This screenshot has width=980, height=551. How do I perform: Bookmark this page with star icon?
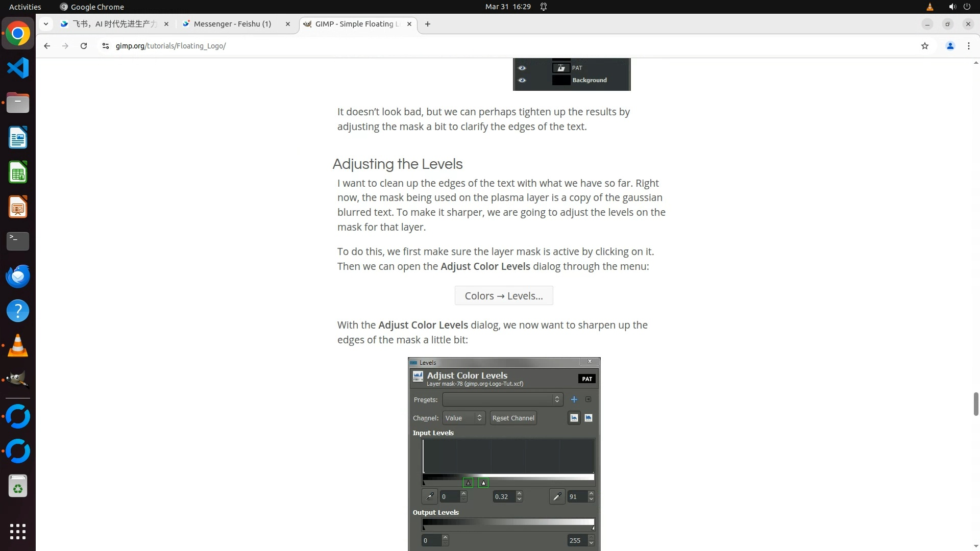click(924, 46)
